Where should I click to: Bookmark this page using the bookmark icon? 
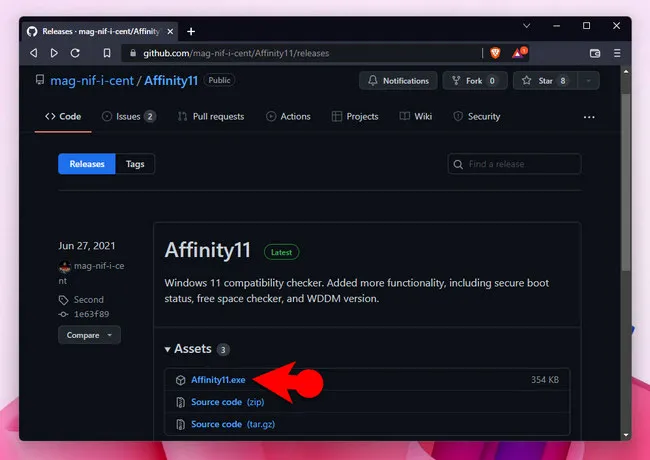(x=107, y=53)
